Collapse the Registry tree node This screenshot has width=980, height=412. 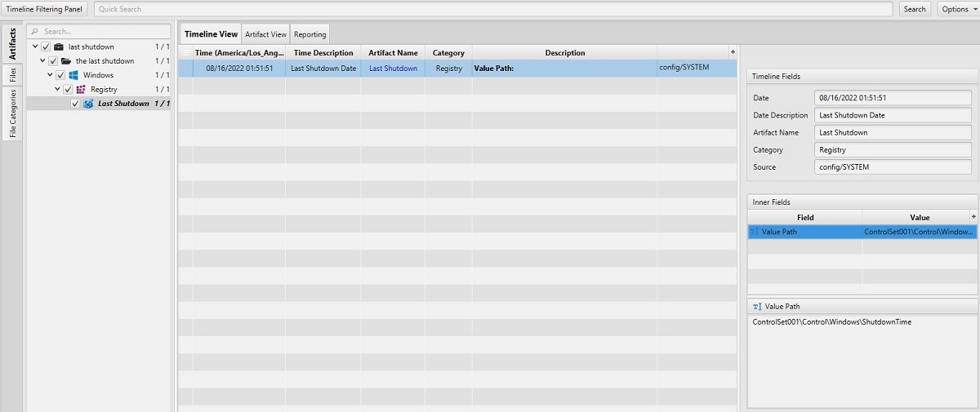coord(58,90)
